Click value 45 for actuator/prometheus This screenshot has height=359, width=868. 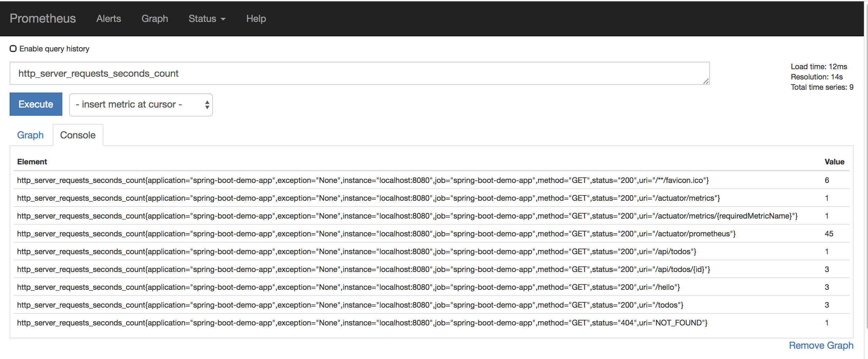point(829,234)
